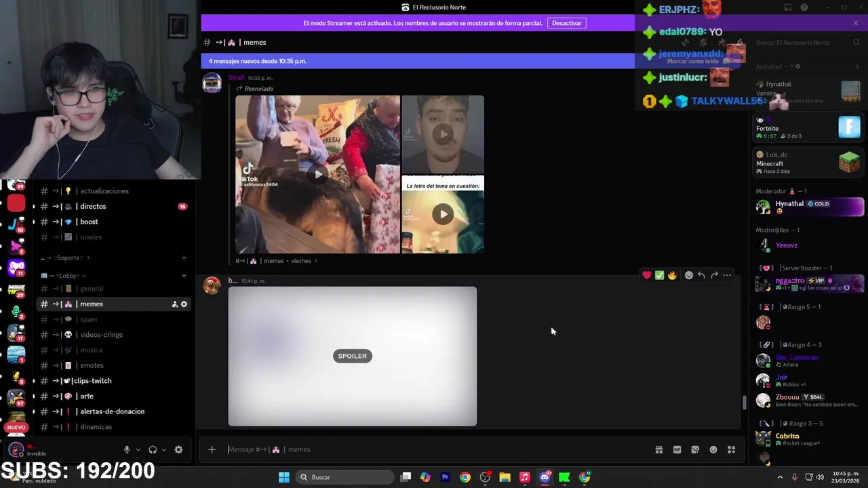Open the apps launcher icon
The width and height of the screenshot is (868, 488).
pos(731,449)
